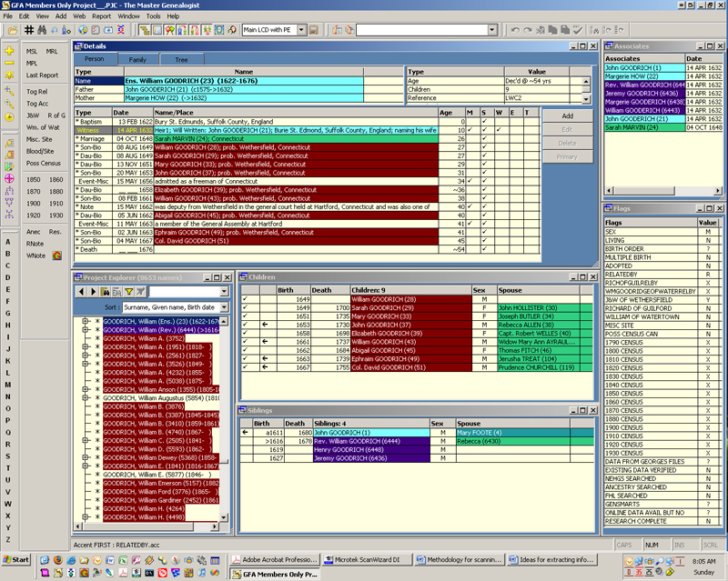The image size is (728, 581).
Task: Toggle S checkmark on the Marriage row
Action: click(484, 139)
